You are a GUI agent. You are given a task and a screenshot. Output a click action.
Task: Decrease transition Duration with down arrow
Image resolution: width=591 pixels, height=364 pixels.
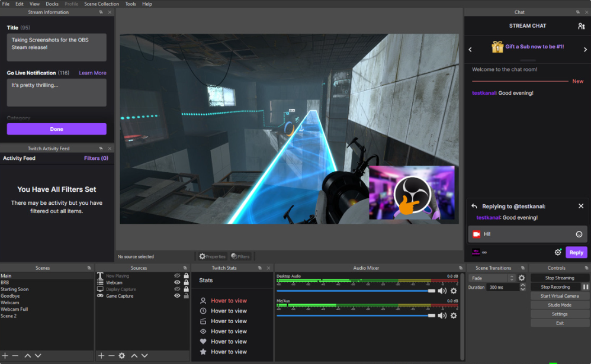(523, 289)
